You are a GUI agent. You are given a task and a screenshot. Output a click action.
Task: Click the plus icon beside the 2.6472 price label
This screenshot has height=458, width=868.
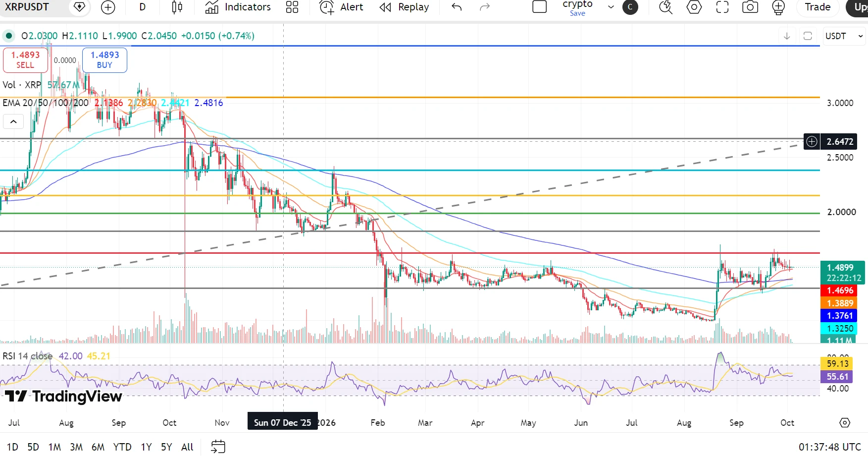(812, 142)
